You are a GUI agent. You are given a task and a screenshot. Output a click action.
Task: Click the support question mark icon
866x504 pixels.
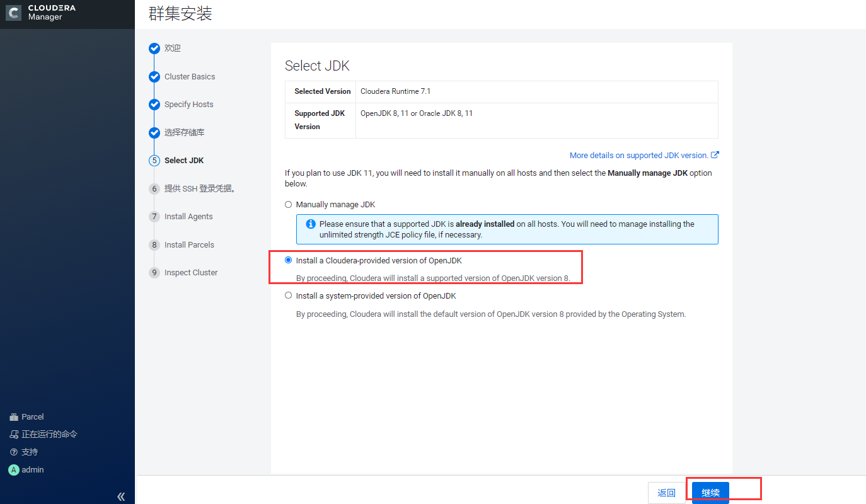(13, 452)
